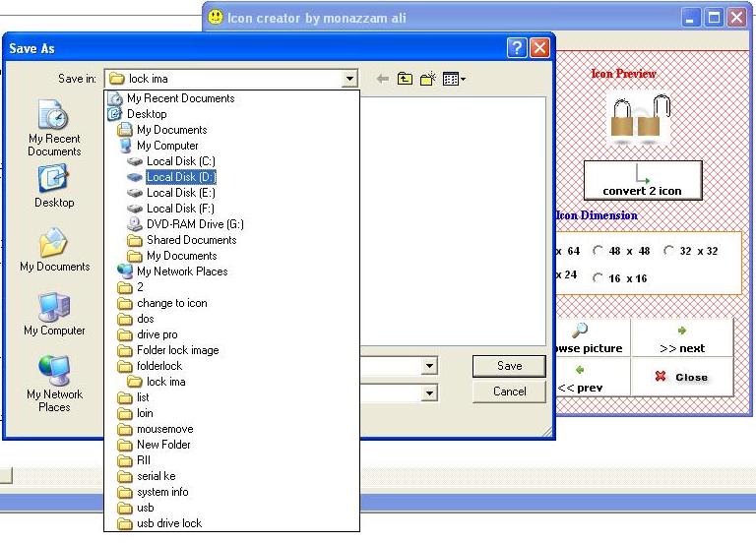Click the >> next button
Image resolution: width=756 pixels, height=543 pixels.
coord(682,338)
